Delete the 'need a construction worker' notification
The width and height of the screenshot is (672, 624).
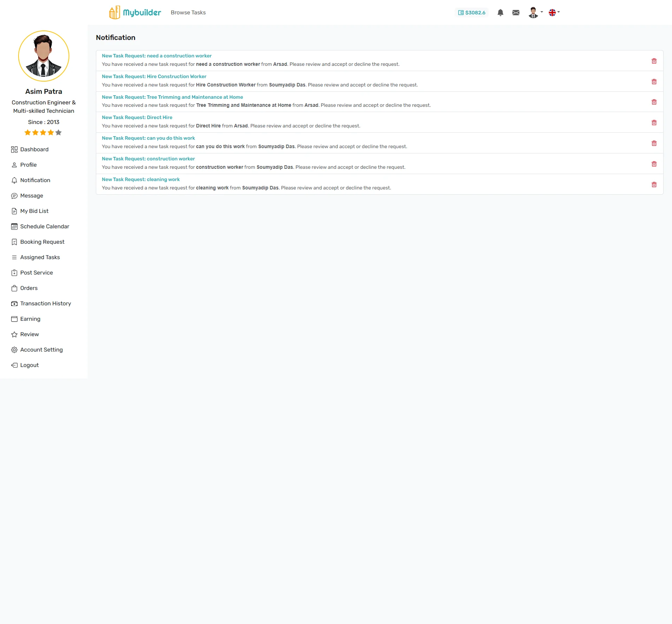tap(654, 61)
